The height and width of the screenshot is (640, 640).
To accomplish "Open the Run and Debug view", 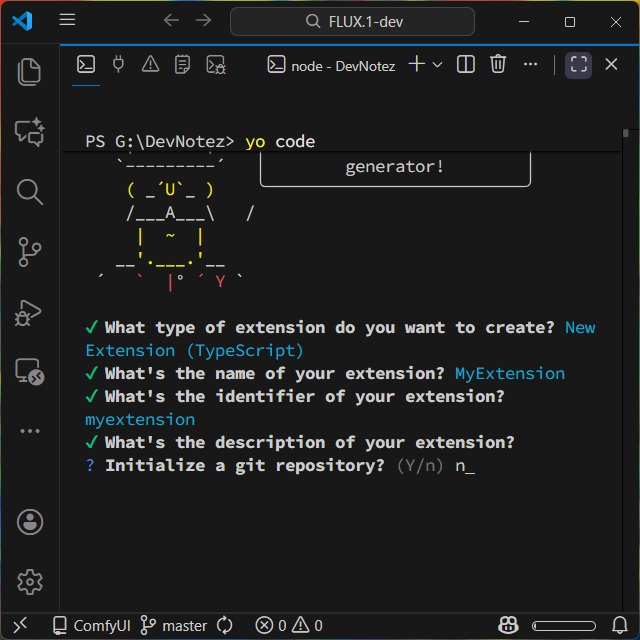I will coord(30,312).
